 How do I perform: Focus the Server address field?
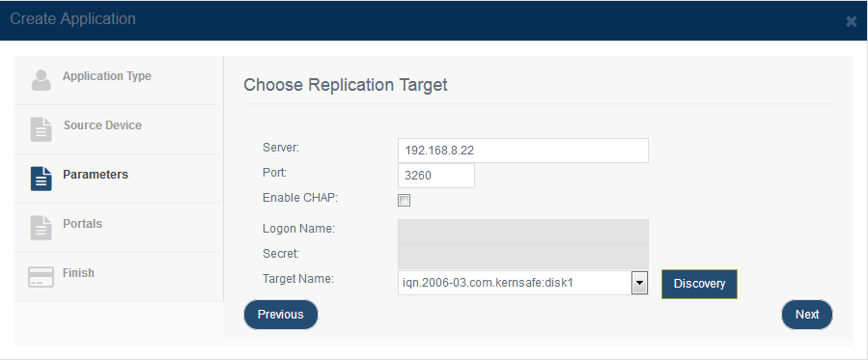coord(523,151)
